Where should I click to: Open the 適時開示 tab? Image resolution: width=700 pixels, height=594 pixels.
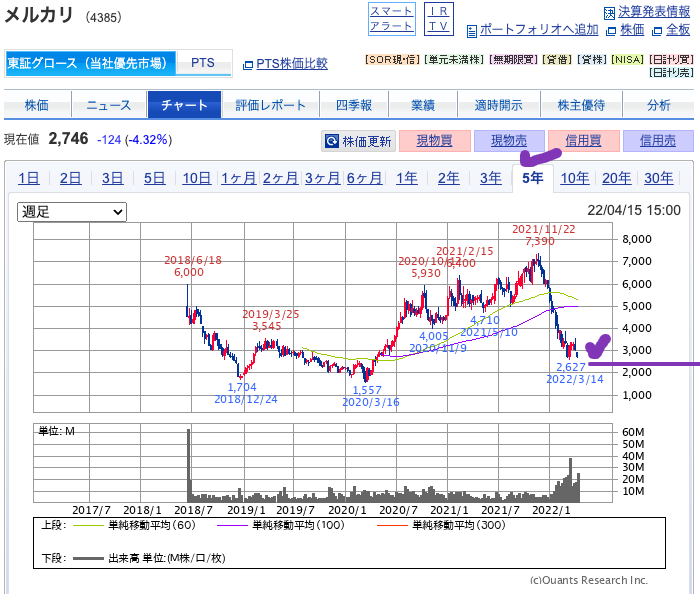click(x=499, y=105)
